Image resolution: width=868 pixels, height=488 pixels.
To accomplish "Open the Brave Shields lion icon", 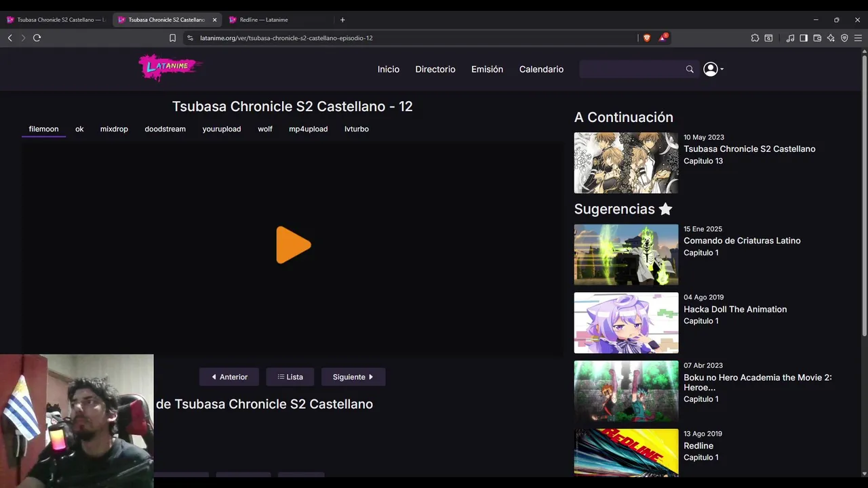I will (x=646, y=38).
